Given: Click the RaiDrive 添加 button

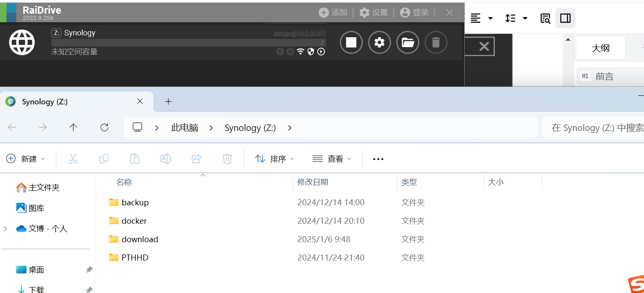Looking at the screenshot, I should click(333, 12).
